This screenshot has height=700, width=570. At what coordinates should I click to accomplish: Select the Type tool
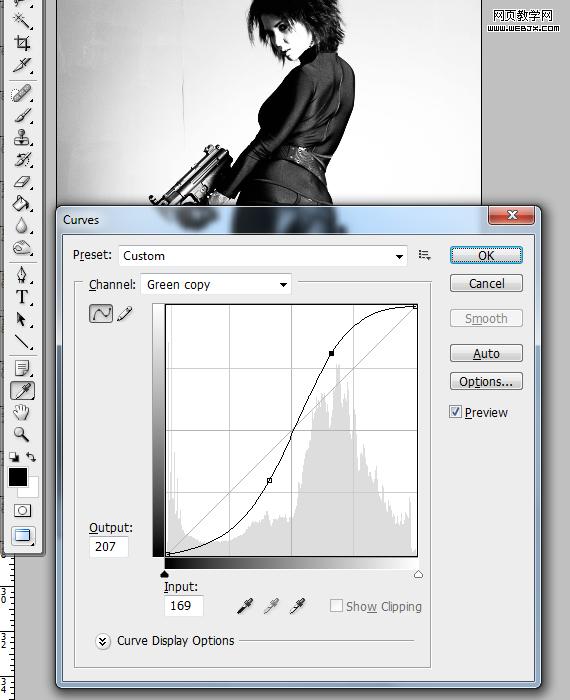pos(21,297)
